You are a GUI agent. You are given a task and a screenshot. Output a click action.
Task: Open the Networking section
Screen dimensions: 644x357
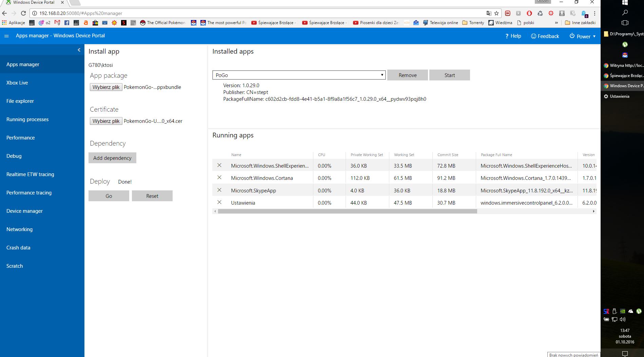(x=42, y=229)
